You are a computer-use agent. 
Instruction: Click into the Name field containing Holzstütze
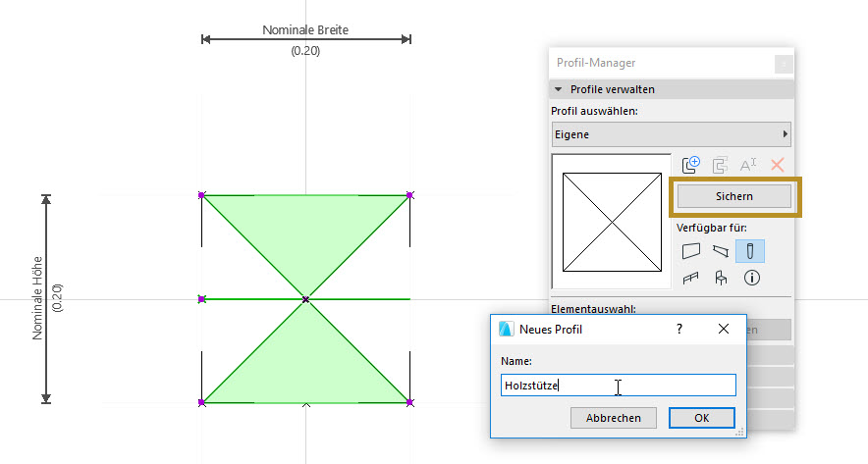pos(619,386)
